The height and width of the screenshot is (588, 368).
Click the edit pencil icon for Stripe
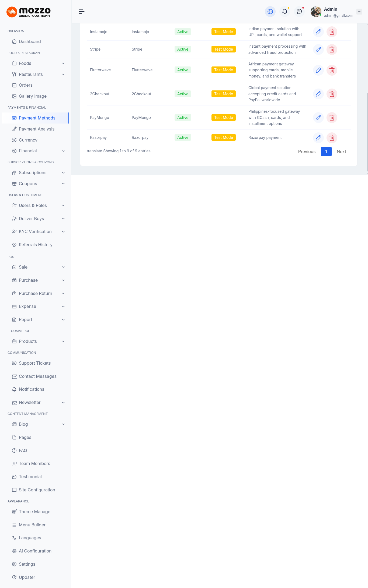[318, 50]
